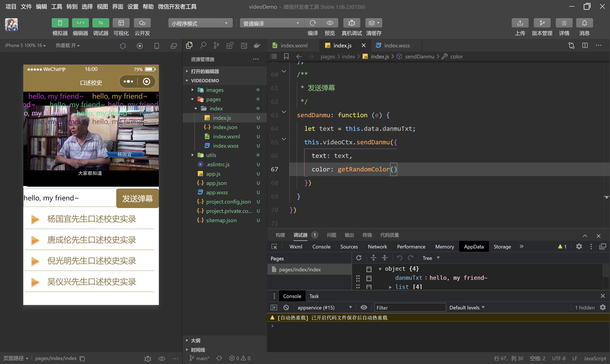Click the console Filter input field

tap(409, 307)
